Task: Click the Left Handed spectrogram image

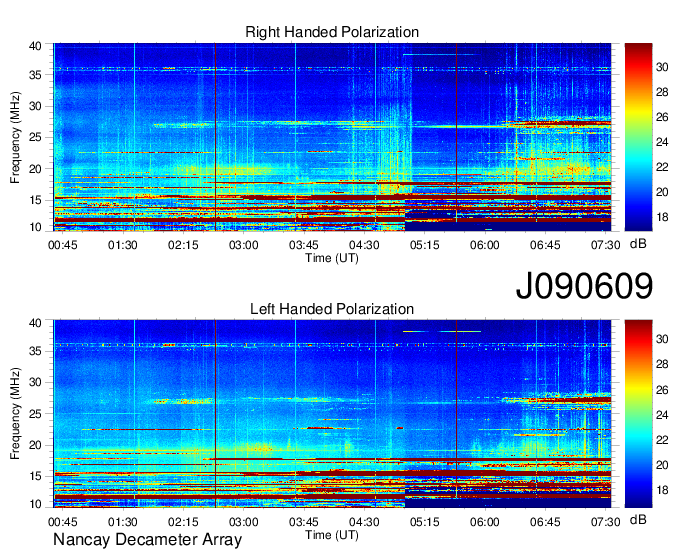Action: point(332,414)
